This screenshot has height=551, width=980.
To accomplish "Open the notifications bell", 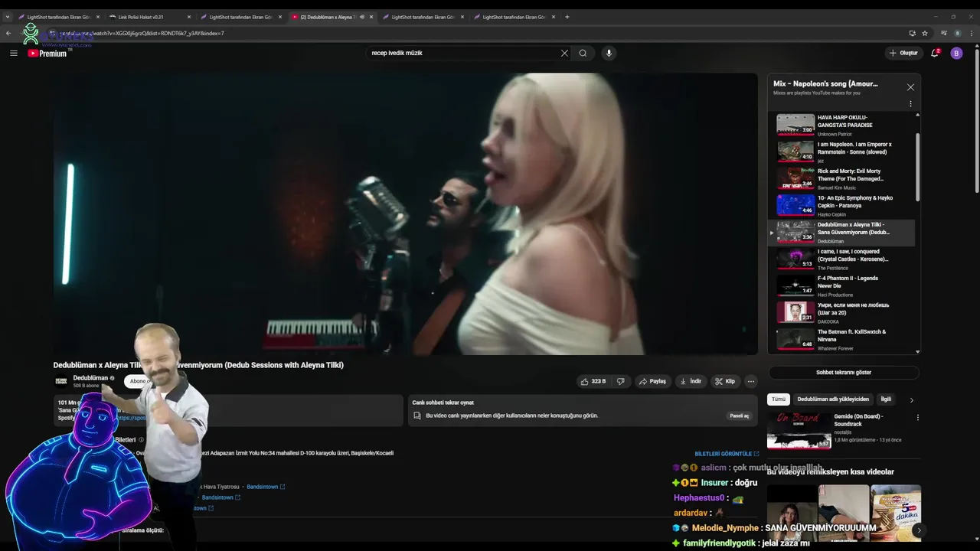I will [935, 53].
